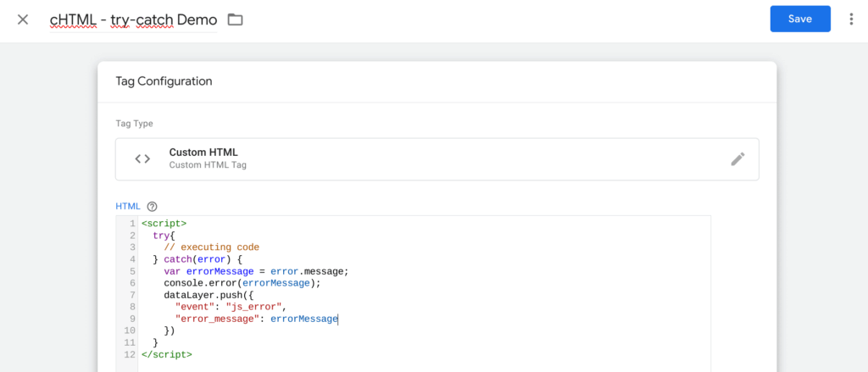Image resolution: width=868 pixels, height=372 pixels.
Task: Select the Custom HTML tag type title
Action: [x=203, y=153]
